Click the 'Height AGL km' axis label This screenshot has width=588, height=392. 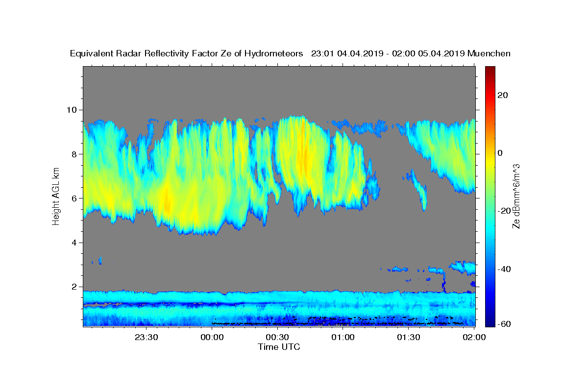point(56,196)
